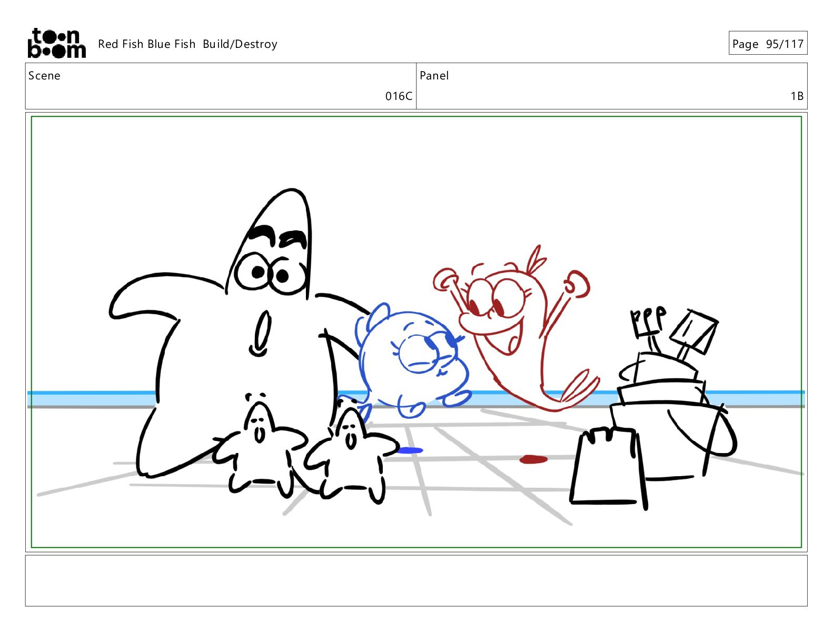
Task: Click the 'Scene' label
Action: point(44,76)
